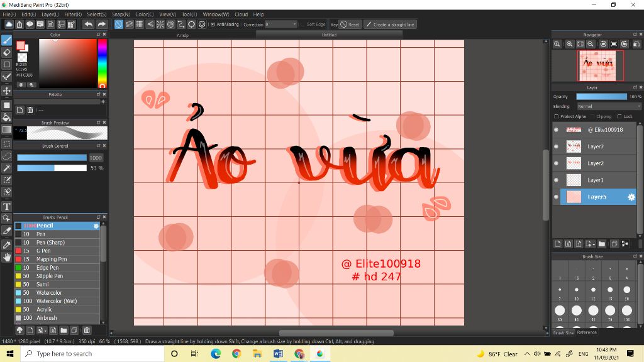Adjust the brush size slider
Screen dimensions: 644x362
[52, 158]
